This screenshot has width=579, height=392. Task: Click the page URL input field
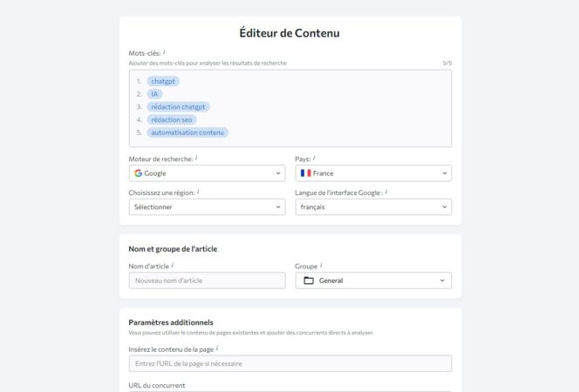point(289,363)
